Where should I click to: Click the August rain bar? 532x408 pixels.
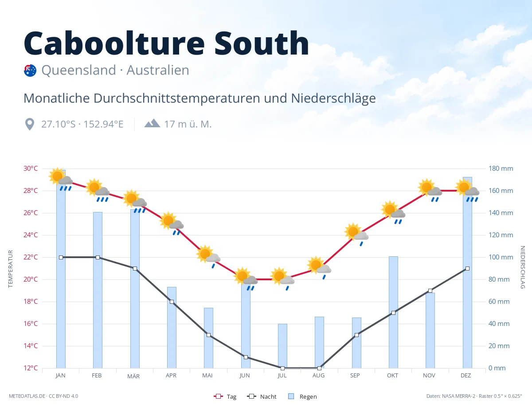tap(319, 342)
